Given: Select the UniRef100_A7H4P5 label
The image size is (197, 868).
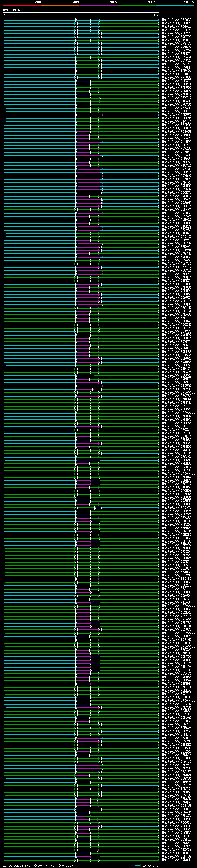Looking at the screenshot, I should [177, 372].
